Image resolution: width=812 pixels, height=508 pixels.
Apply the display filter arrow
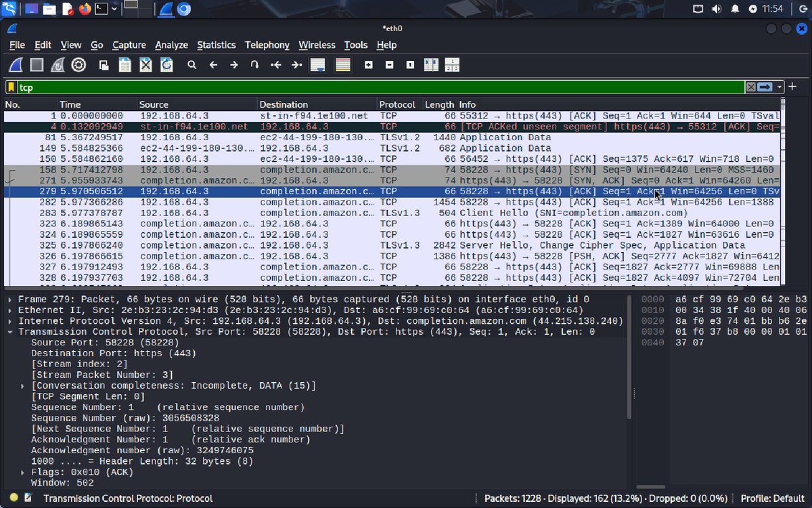point(765,87)
